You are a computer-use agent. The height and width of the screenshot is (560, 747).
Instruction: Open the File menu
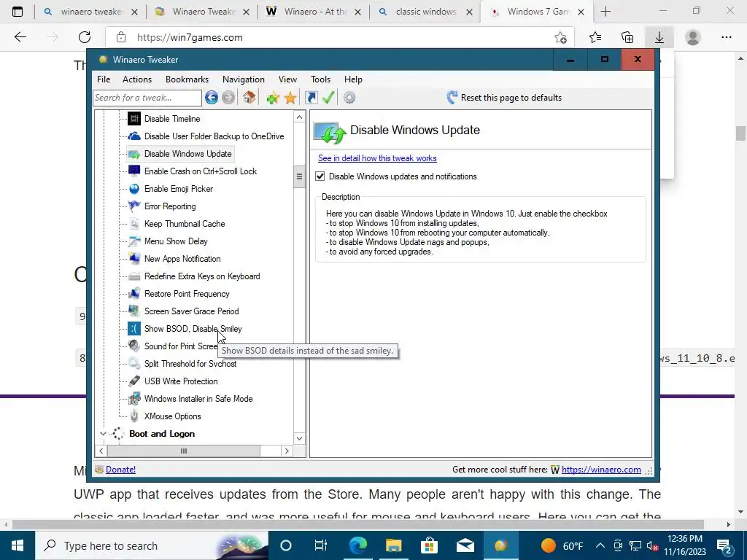(x=104, y=79)
